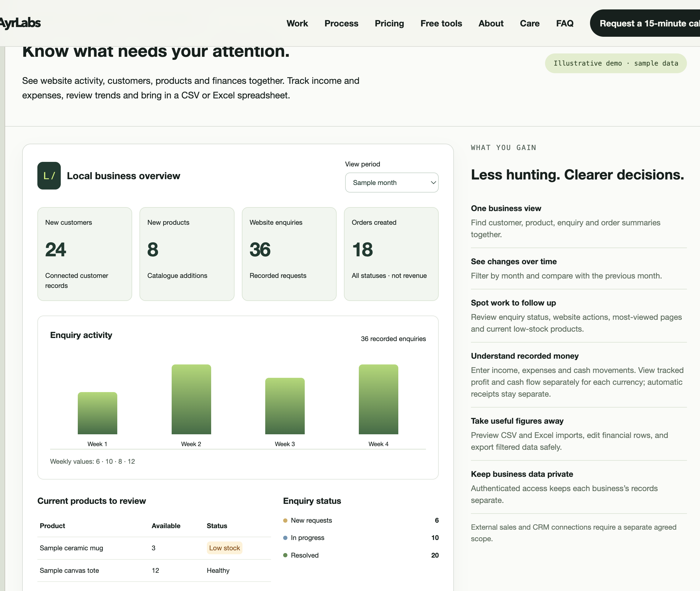Click the Sample canvas tote row
This screenshot has height=591, width=700.
pyautogui.click(x=154, y=570)
